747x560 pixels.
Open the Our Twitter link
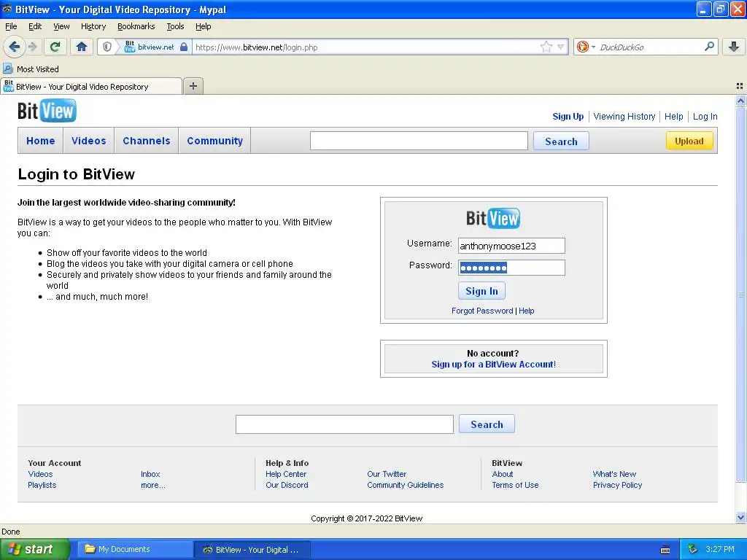[387, 474]
